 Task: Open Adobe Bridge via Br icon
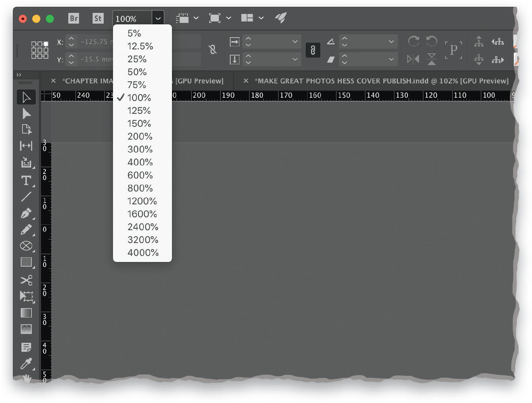pyautogui.click(x=74, y=18)
